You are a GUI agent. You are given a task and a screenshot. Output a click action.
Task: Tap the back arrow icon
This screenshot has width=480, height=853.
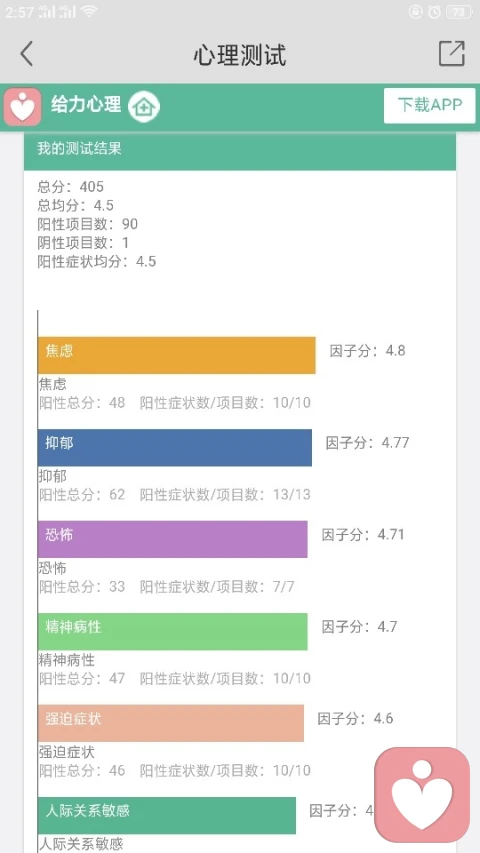point(26,54)
